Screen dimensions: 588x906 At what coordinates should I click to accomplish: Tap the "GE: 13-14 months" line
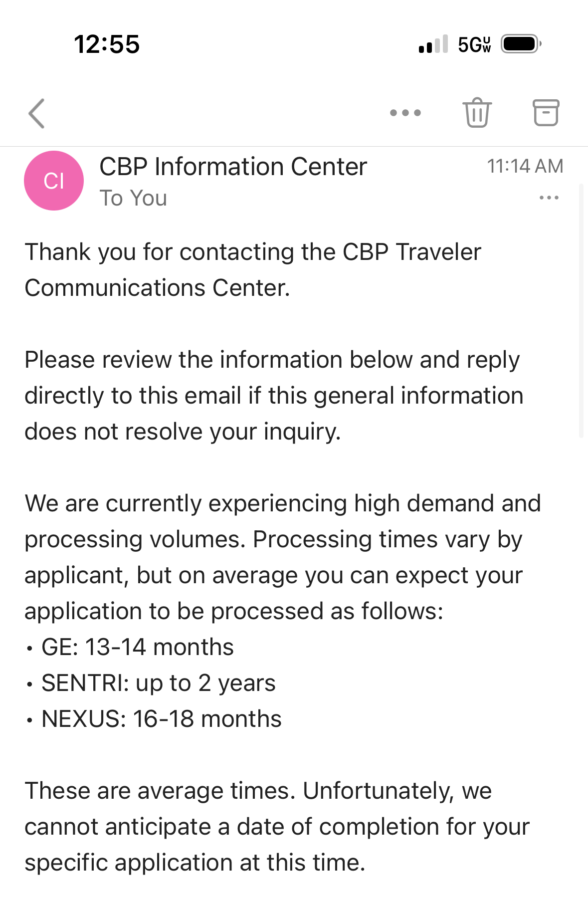[x=137, y=647]
